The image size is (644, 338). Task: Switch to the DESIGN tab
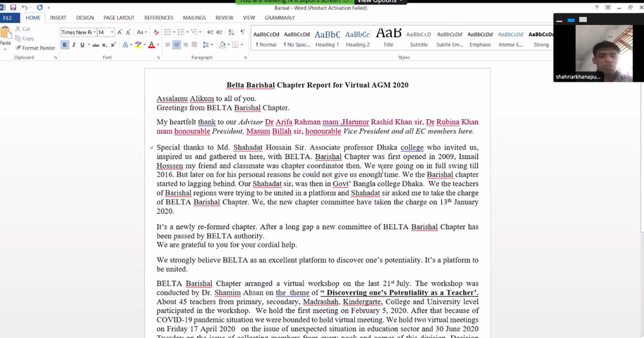click(x=84, y=17)
